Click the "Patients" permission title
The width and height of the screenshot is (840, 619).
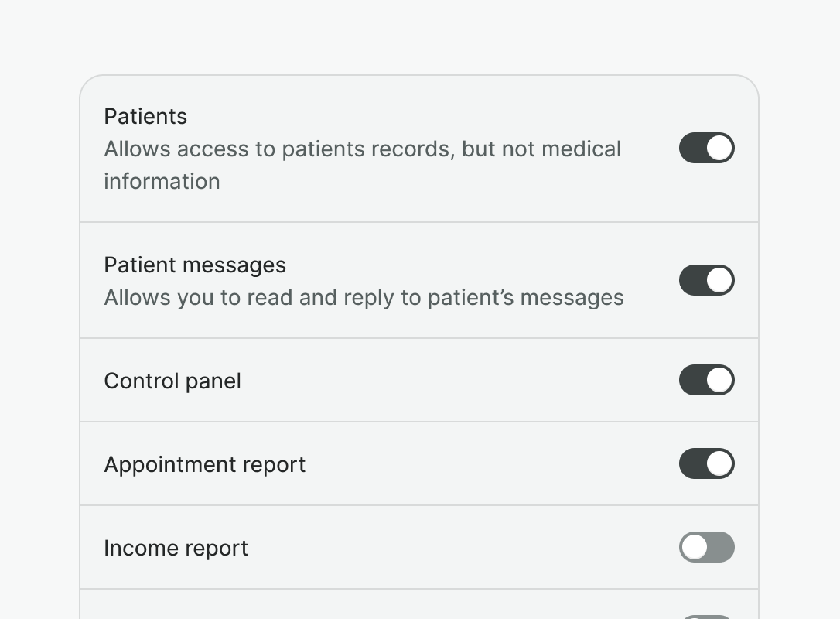[x=145, y=116]
